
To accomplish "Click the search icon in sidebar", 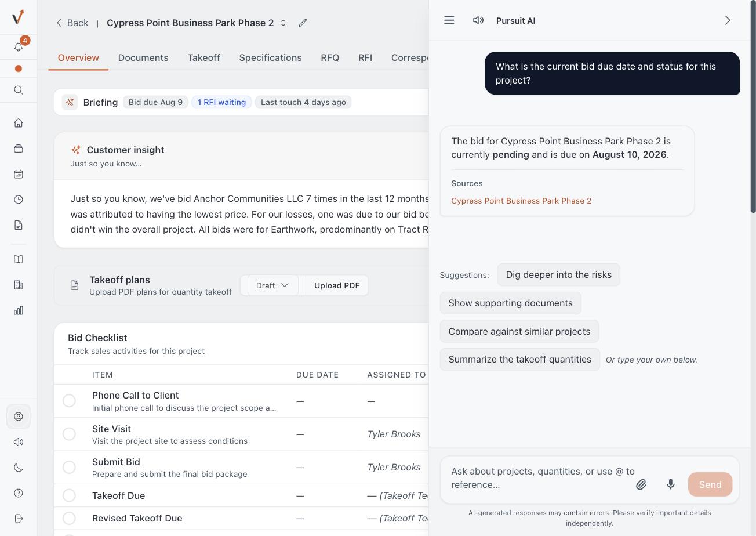I will point(19,90).
